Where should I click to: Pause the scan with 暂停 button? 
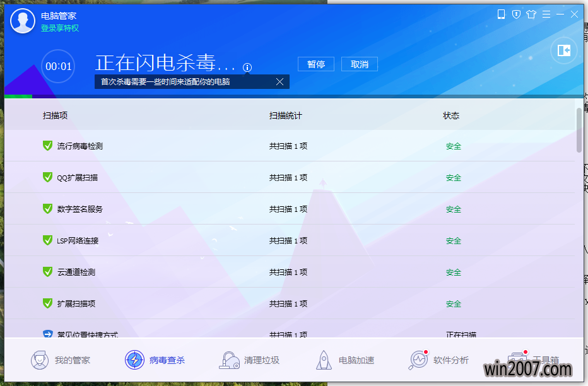click(x=315, y=64)
